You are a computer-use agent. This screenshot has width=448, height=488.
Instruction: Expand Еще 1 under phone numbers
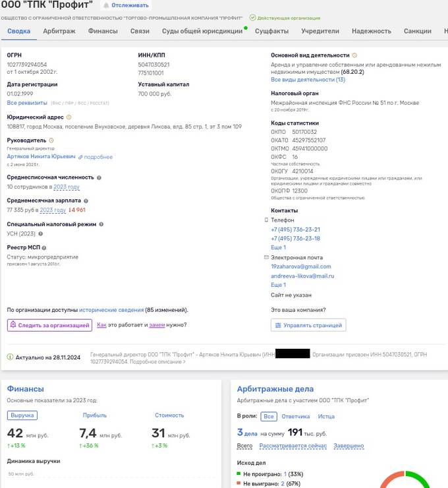tap(278, 247)
